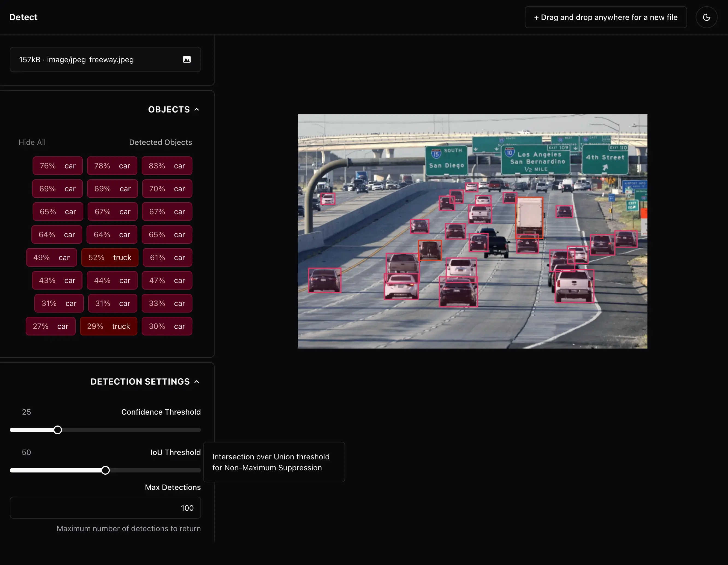
Task: Toggle the 83% car detection chip
Action: [167, 166]
